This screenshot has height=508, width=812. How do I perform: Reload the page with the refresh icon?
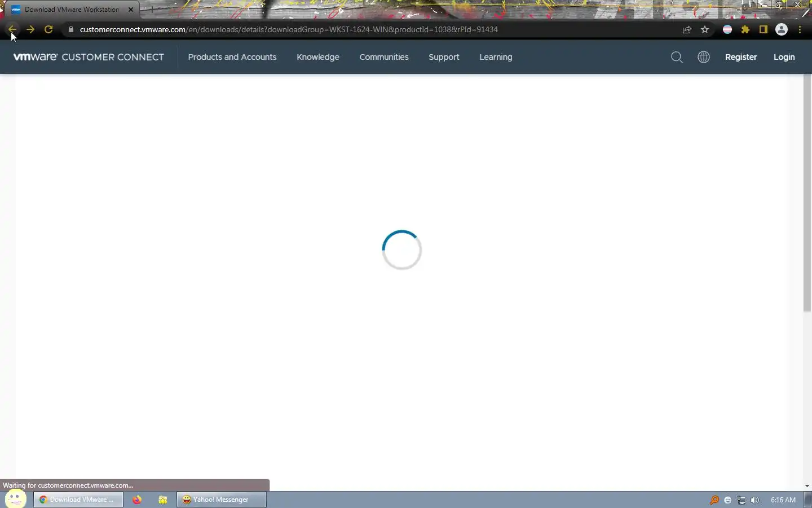[x=48, y=29]
